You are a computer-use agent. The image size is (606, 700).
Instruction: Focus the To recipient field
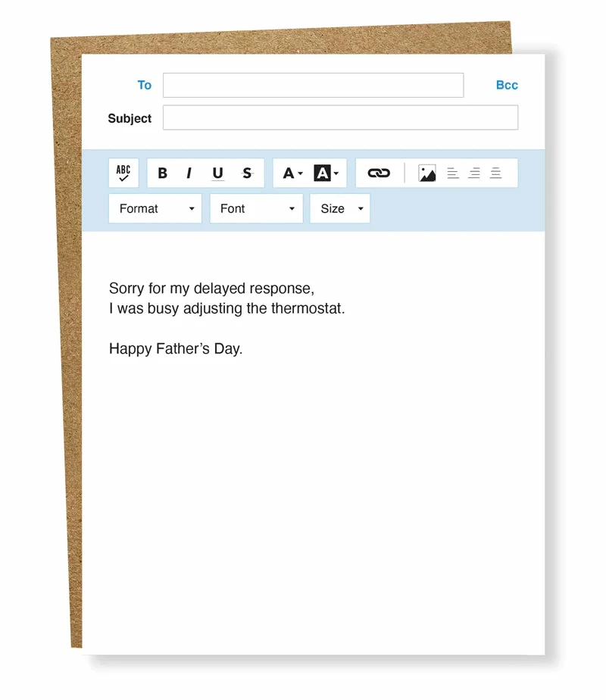pyautogui.click(x=313, y=86)
